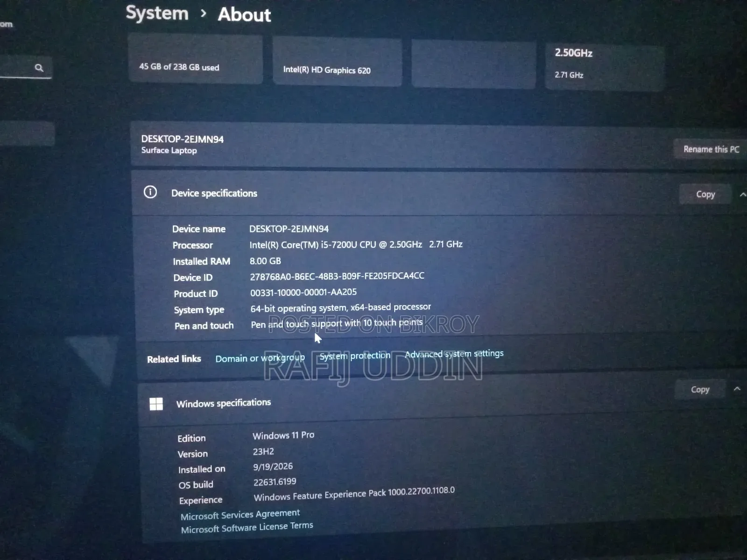Click the Device specifications info icon
The width and height of the screenshot is (747, 560).
150,192
